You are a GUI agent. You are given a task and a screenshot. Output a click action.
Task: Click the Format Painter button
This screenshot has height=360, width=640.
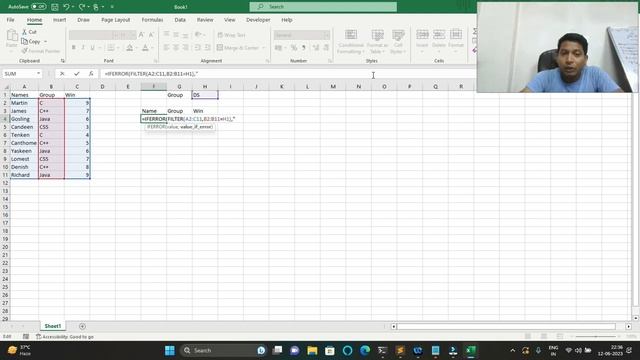pos(41,51)
